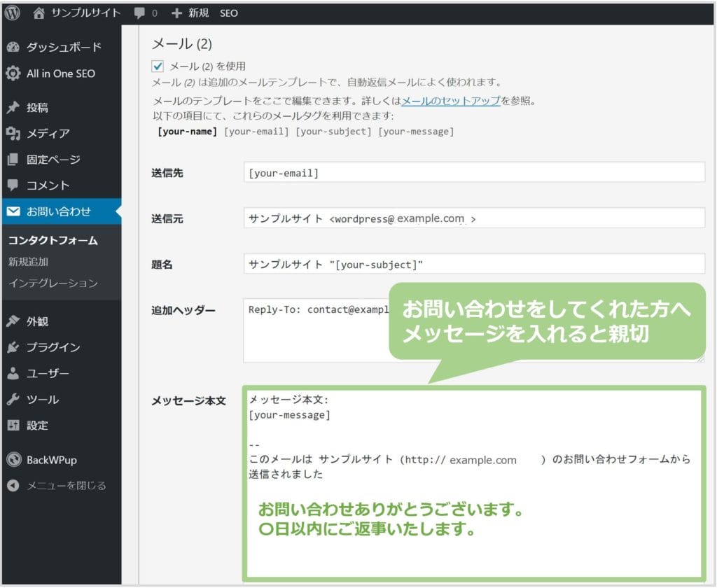
Task: Click the SEO item in admin bar
Action: [229, 13]
